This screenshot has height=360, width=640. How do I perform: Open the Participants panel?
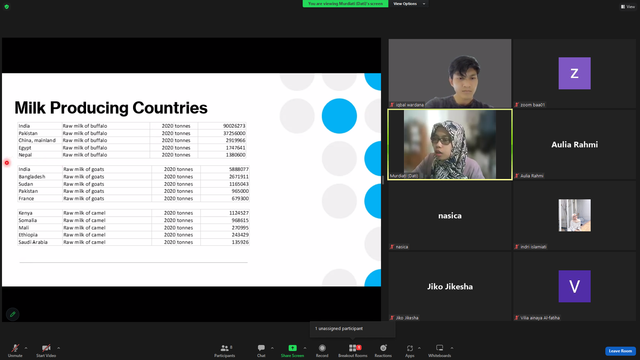point(224,350)
